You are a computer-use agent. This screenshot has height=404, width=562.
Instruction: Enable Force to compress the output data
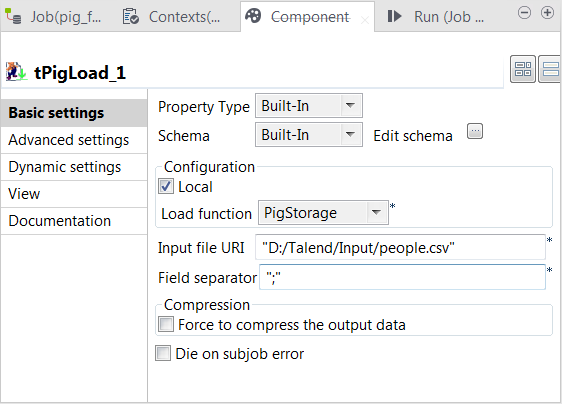[166, 324]
